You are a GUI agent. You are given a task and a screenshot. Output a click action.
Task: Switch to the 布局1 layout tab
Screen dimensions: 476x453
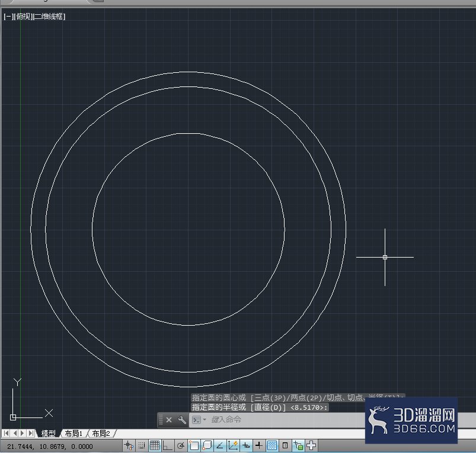tap(74, 433)
